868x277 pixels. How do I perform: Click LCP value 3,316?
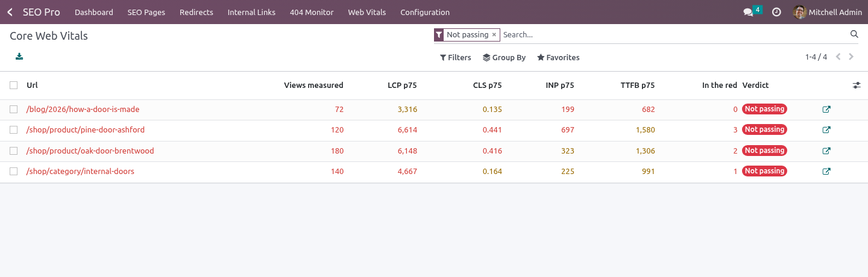click(407, 110)
